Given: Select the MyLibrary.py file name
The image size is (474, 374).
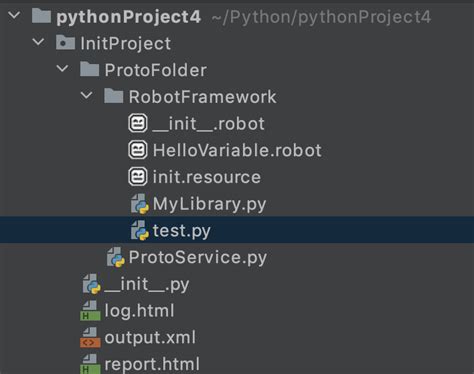Looking at the screenshot, I should click(210, 204).
